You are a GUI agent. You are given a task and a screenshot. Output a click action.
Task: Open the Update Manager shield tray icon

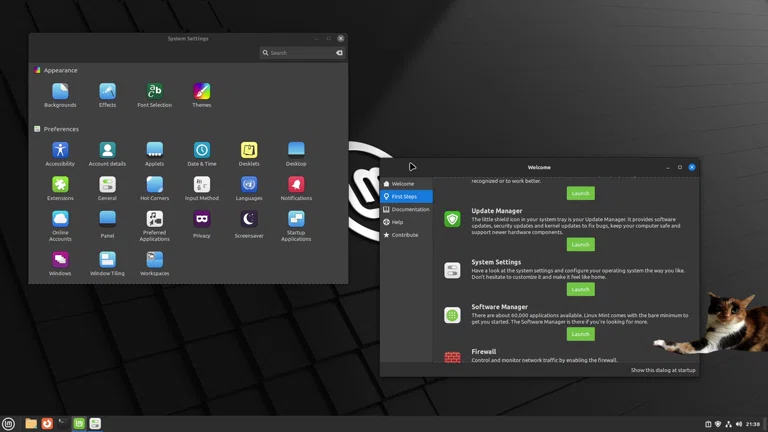click(718, 424)
